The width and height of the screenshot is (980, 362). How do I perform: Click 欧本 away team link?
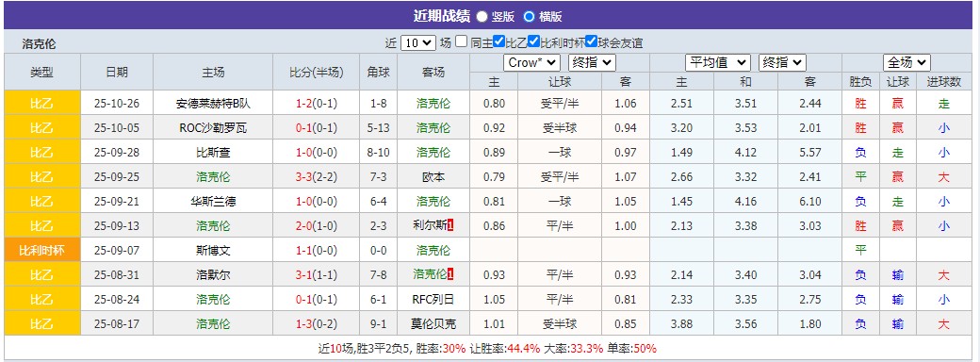pos(433,177)
